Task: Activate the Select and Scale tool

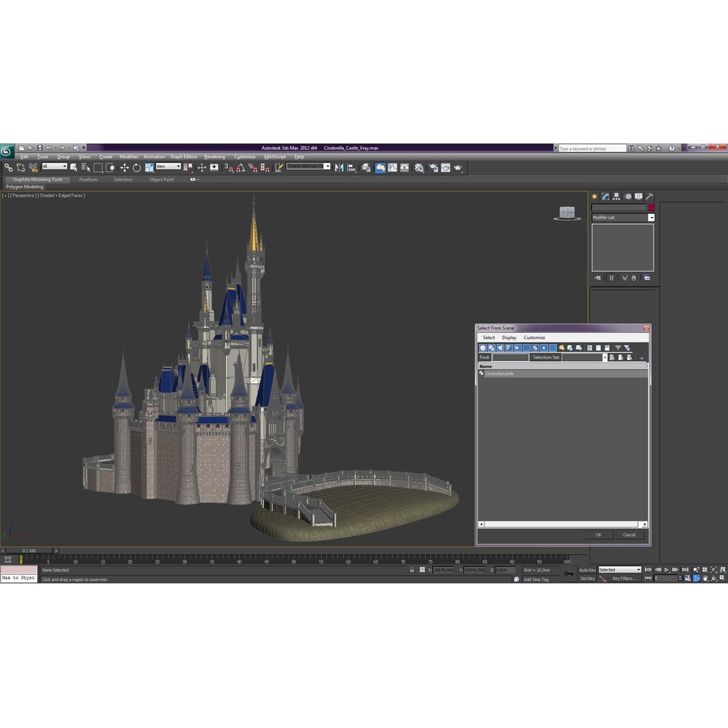Action: click(149, 168)
